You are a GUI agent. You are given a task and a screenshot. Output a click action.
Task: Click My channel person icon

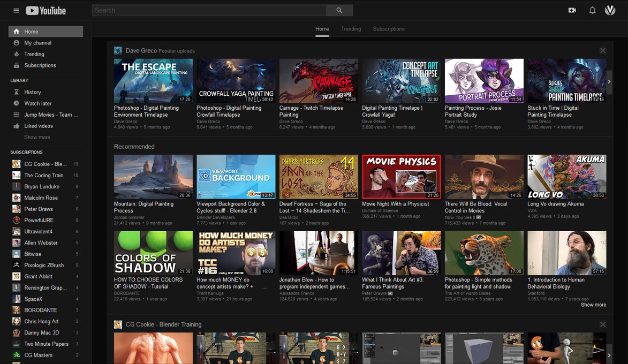click(x=17, y=42)
